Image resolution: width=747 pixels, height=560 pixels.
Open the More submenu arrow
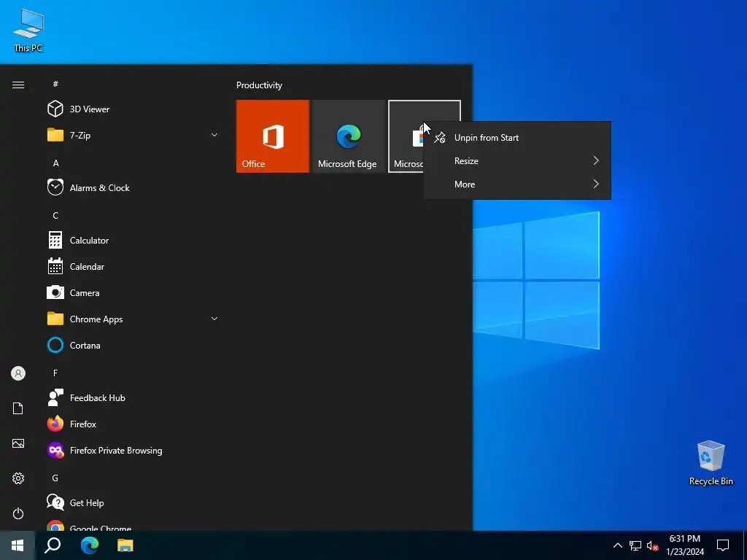pos(596,184)
